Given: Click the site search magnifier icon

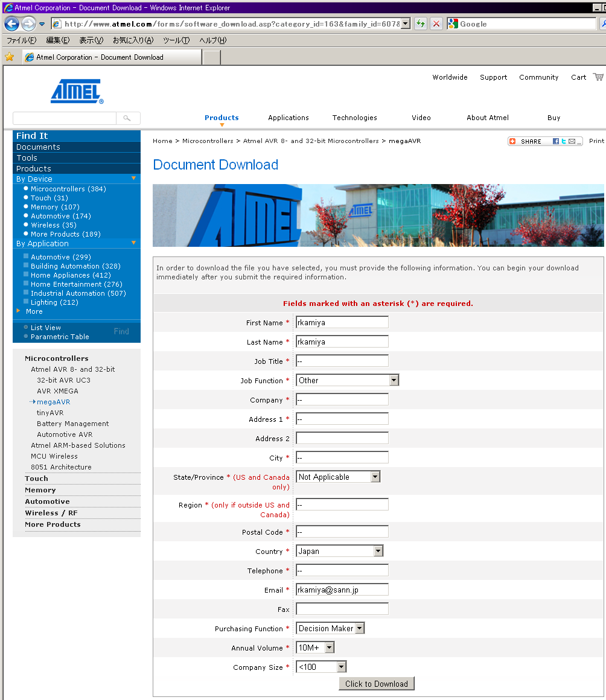Looking at the screenshot, I should coord(127,118).
